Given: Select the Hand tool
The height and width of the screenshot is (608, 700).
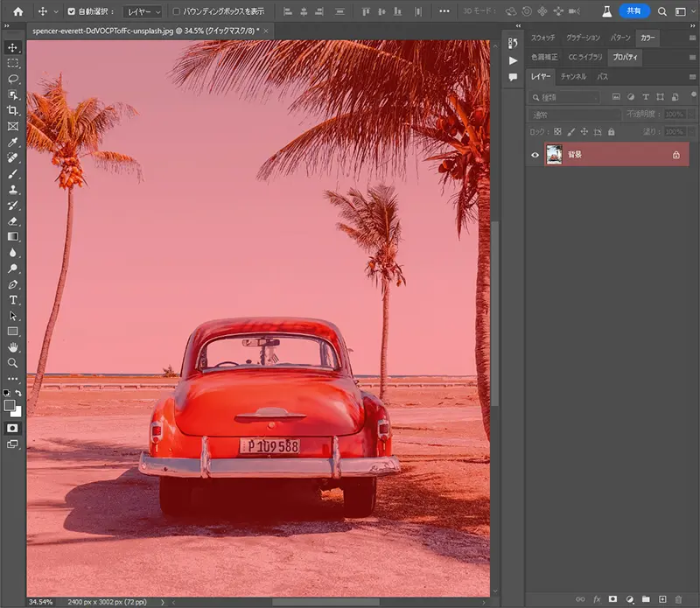Looking at the screenshot, I should [13, 347].
